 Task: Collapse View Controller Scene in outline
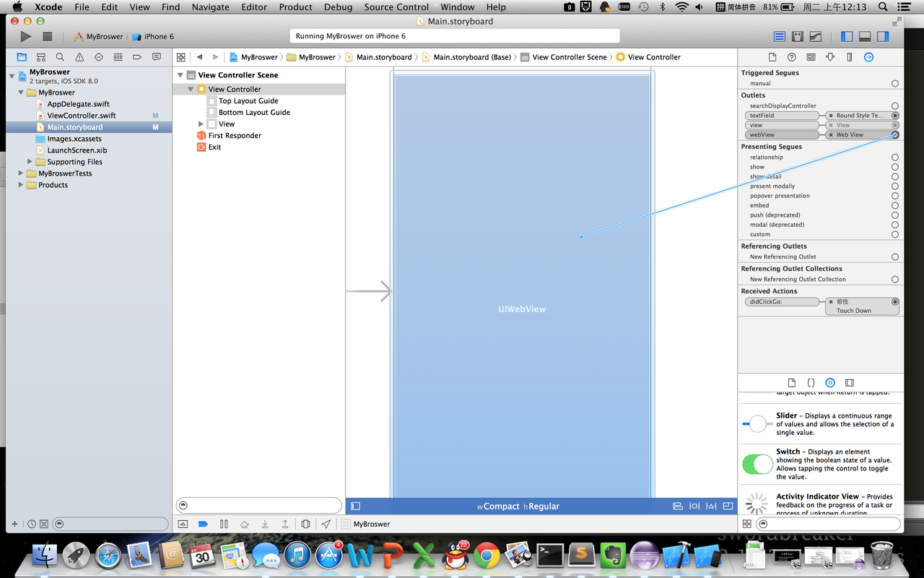click(x=180, y=75)
